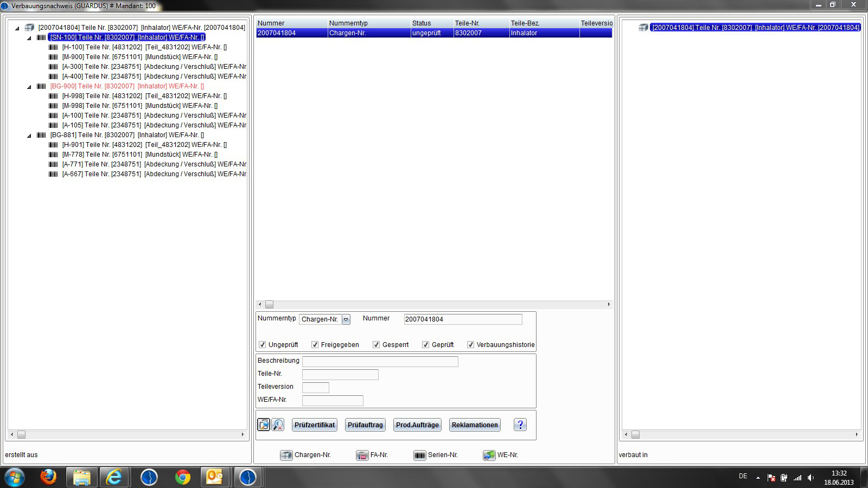Click the clear search magnifier icon
This screenshot has width=868, height=488.
pyautogui.click(x=278, y=425)
